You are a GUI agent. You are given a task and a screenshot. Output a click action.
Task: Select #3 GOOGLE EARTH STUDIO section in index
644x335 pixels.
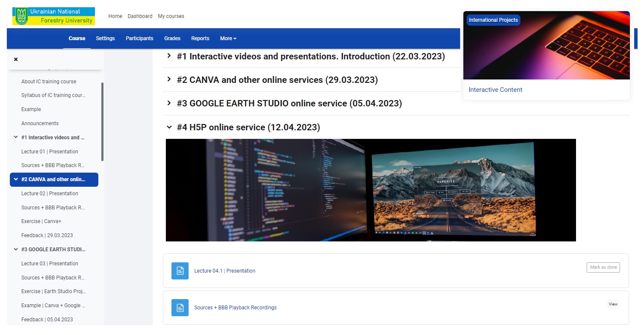tap(53, 250)
